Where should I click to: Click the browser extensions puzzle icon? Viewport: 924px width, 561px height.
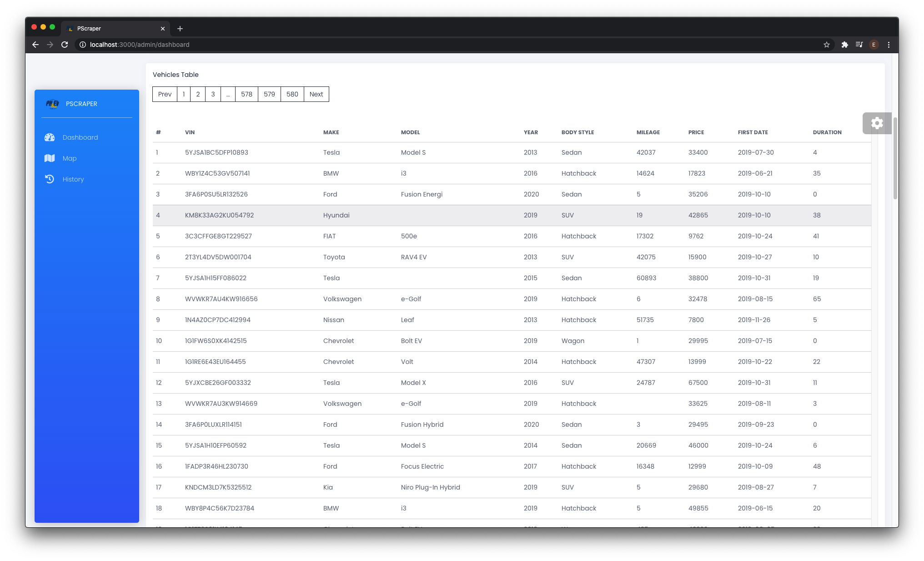(844, 45)
